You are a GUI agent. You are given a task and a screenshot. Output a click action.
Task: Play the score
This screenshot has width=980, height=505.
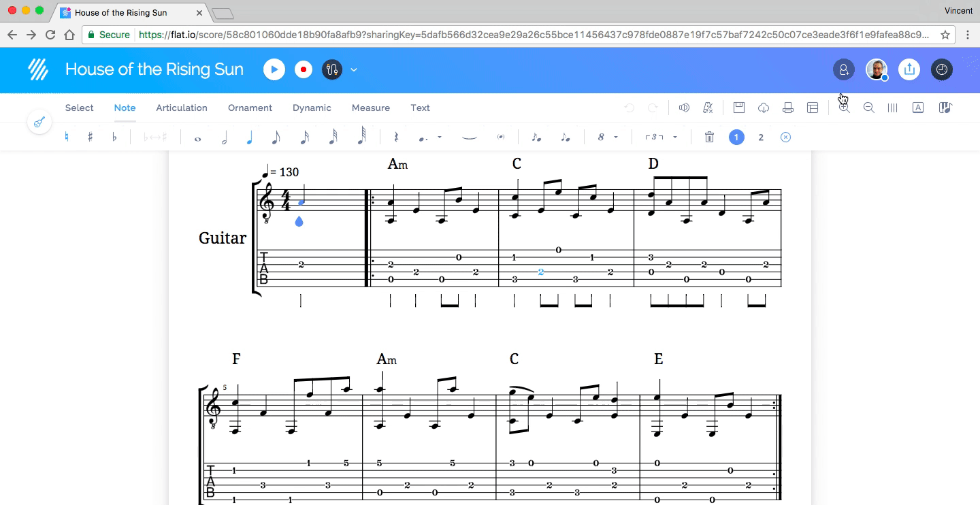click(274, 69)
